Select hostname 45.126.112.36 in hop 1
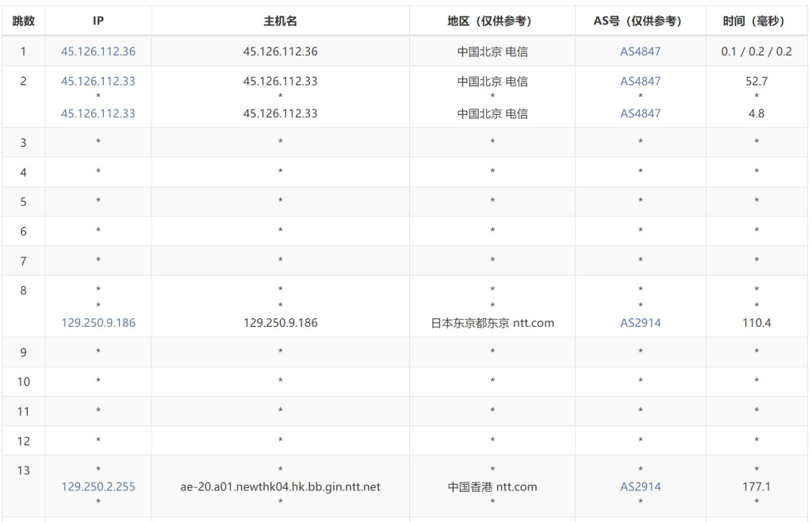The height and width of the screenshot is (522, 812). pyautogui.click(x=280, y=52)
